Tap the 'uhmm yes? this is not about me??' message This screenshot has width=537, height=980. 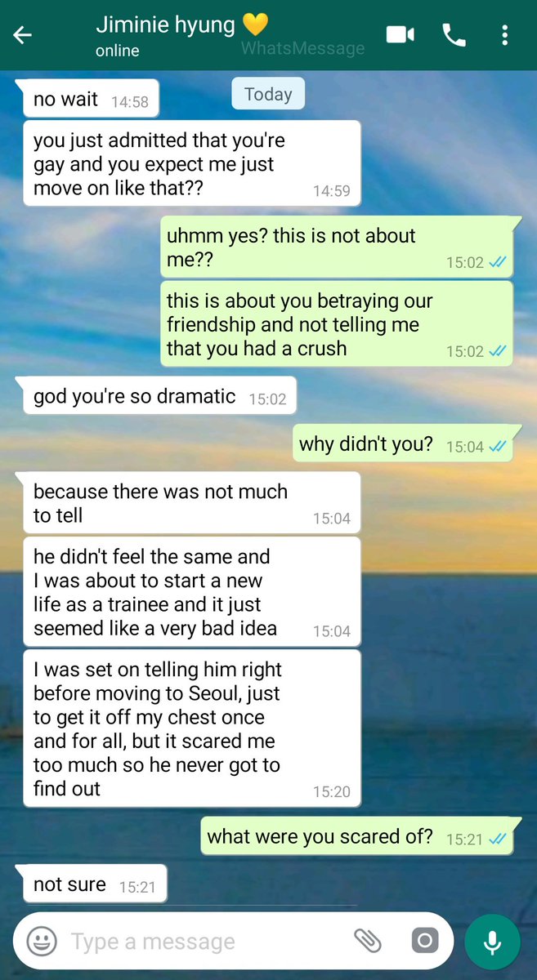338,247
